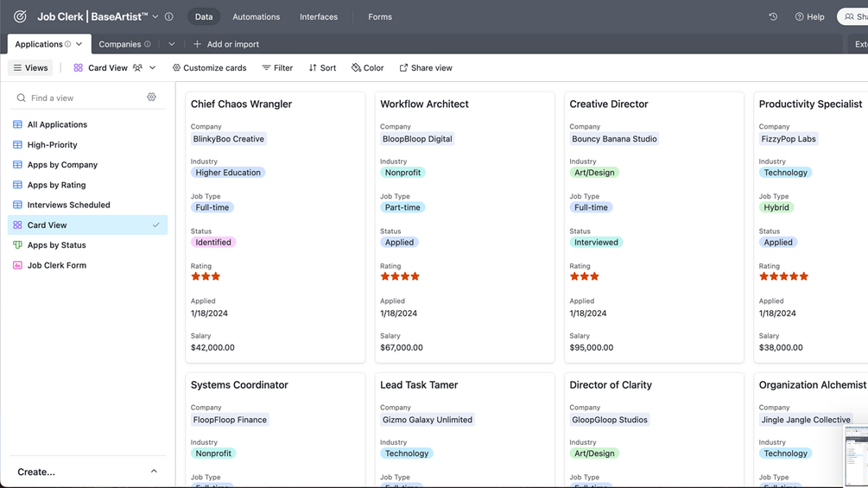Click the Job Clerk base logo icon
The width and height of the screenshot is (868, 488).
click(x=20, y=16)
